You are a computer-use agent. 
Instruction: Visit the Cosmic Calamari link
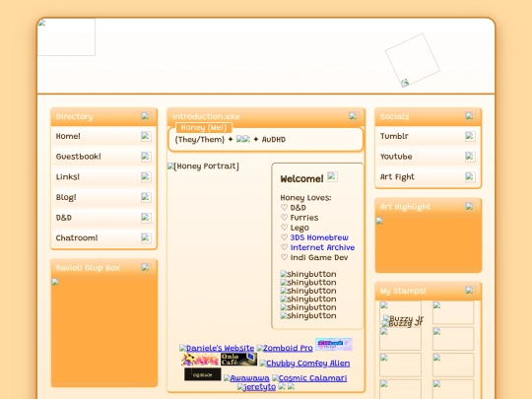click(x=309, y=378)
